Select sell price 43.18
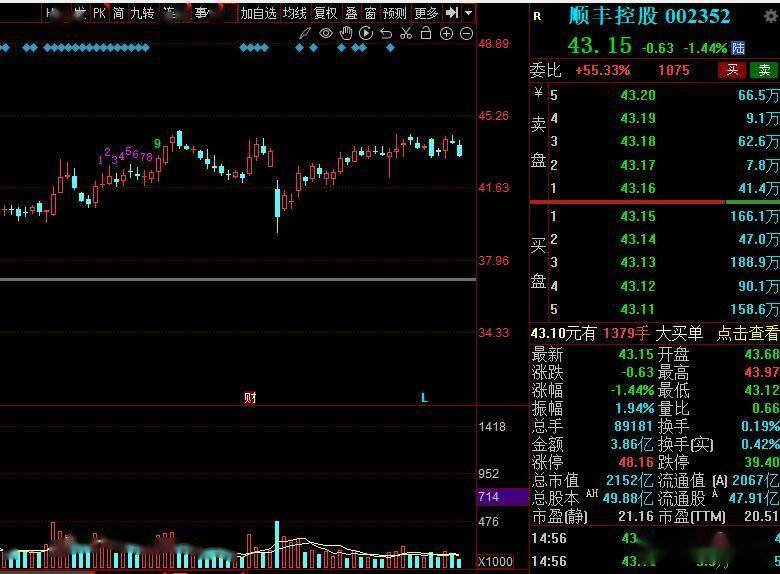The image size is (780, 574). pos(638,141)
